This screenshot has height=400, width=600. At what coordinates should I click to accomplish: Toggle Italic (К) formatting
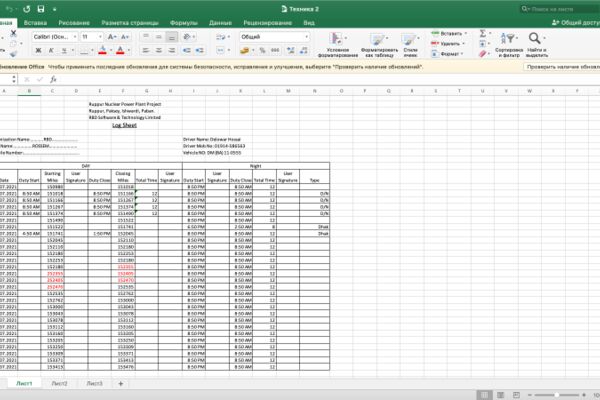pos(51,50)
